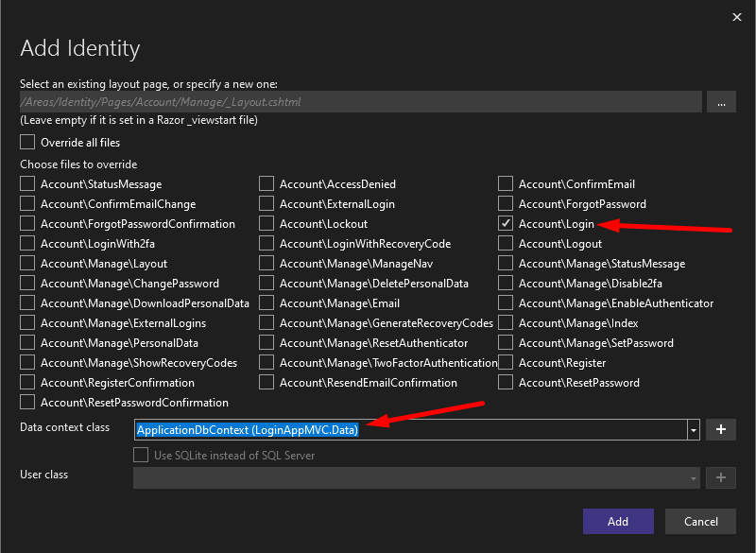756x553 pixels.
Task: Open the Data context class dropdown arrow
Action: click(694, 430)
